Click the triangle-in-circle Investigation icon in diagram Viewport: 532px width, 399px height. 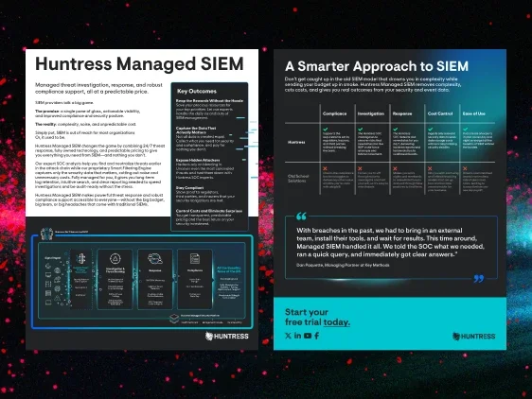click(115, 259)
